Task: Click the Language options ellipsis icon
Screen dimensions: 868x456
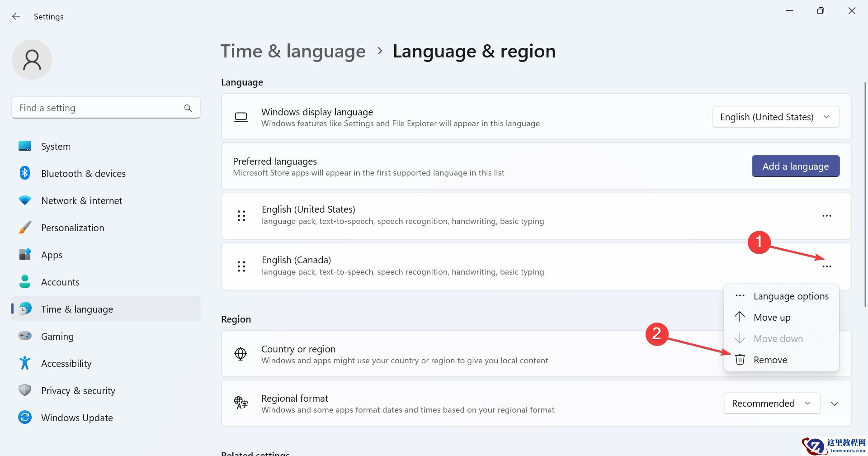Action: (x=740, y=296)
